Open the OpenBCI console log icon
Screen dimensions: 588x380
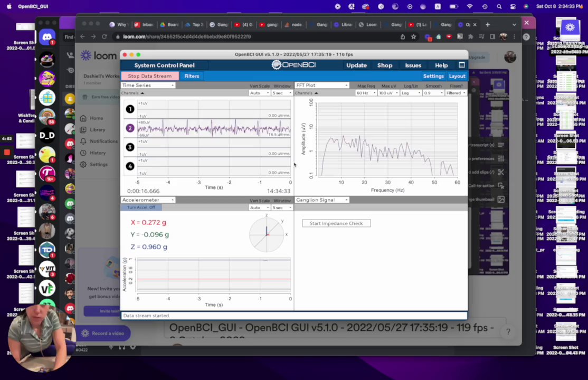pyautogui.click(x=462, y=65)
